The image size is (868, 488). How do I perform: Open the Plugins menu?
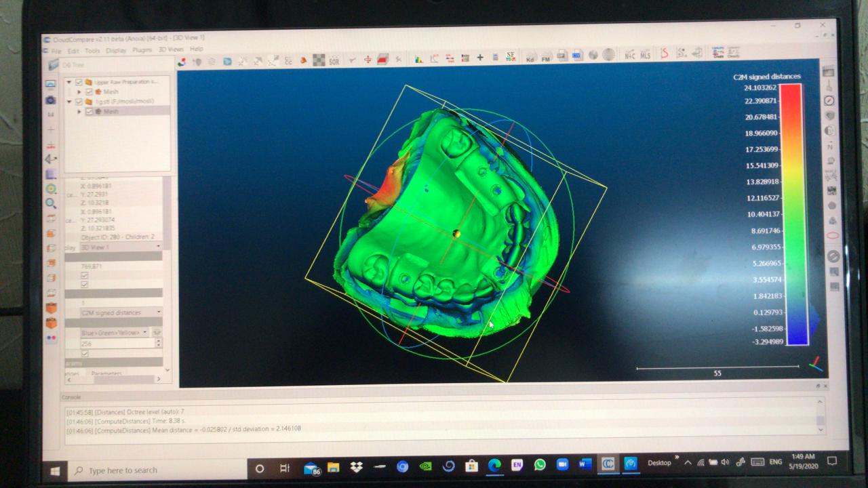[x=142, y=50]
